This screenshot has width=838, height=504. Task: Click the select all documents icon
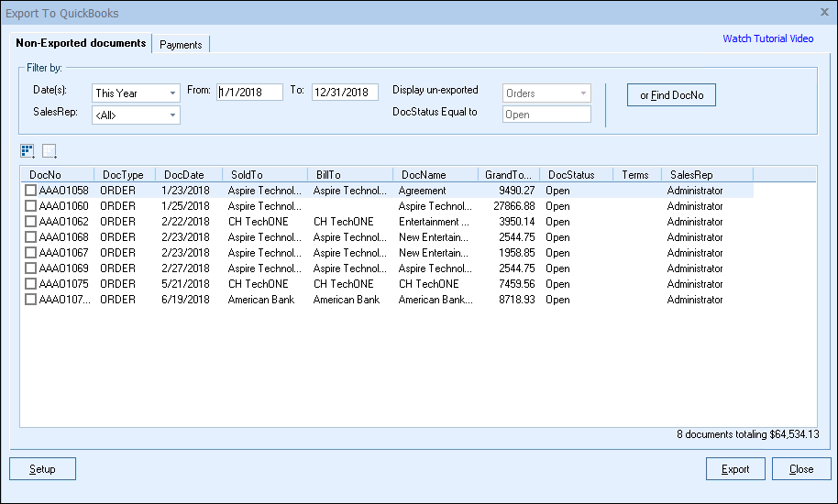click(x=27, y=150)
